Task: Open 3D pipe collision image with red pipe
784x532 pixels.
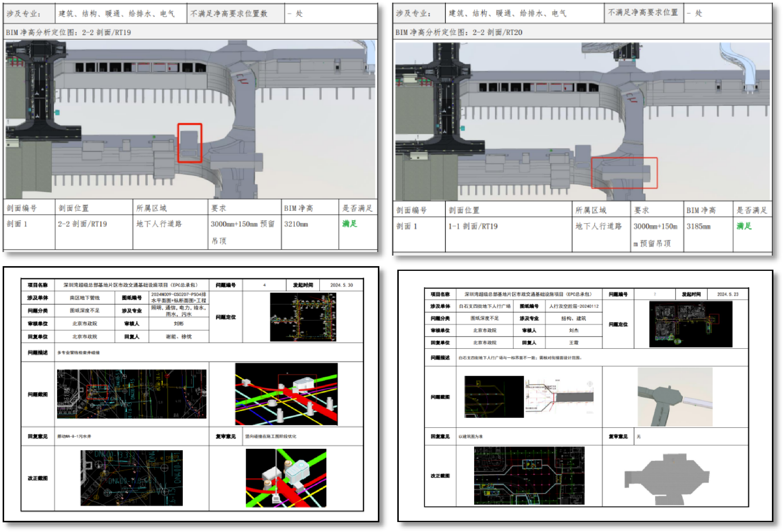Action: click(x=286, y=394)
